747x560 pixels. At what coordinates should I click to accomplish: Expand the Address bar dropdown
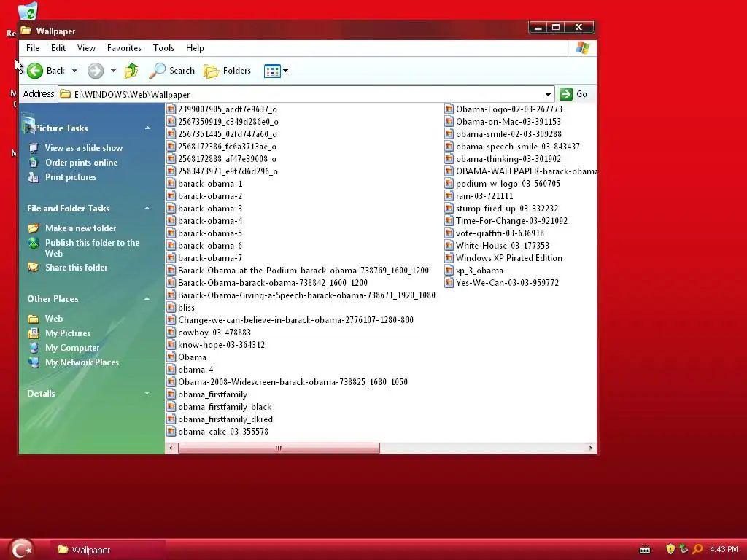[x=549, y=94]
